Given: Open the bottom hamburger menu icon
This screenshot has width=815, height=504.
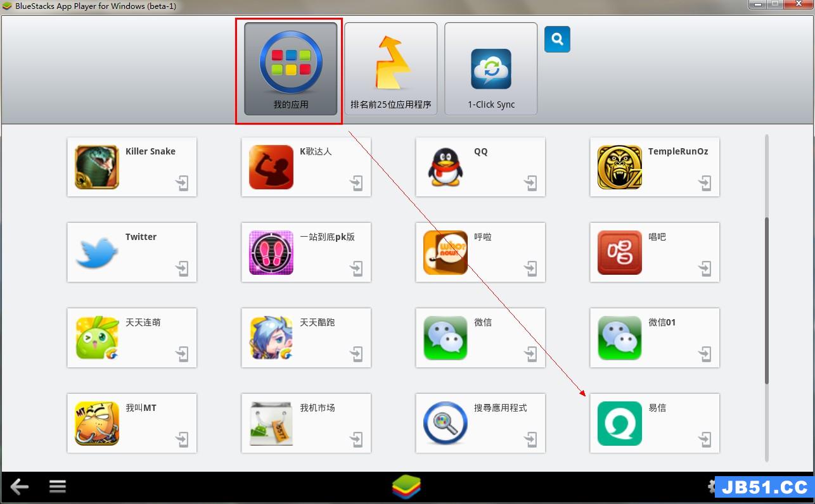Looking at the screenshot, I should pos(58,486).
